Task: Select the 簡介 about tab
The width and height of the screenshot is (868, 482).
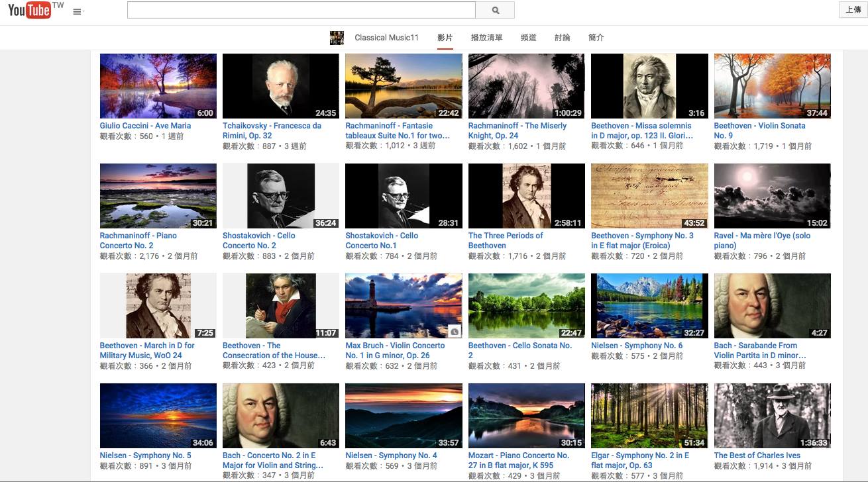Action: (x=596, y=38)
